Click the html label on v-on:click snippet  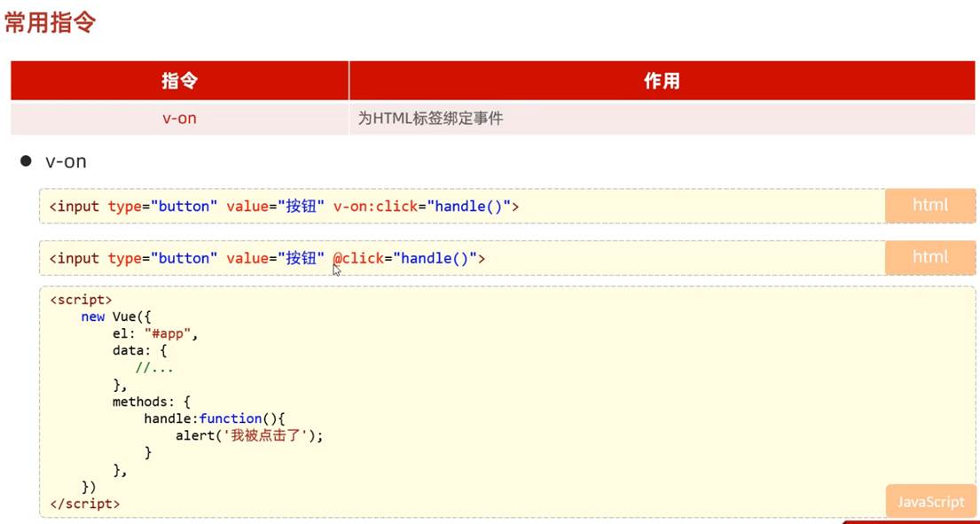pyautogui.click(x=930, y=205)
